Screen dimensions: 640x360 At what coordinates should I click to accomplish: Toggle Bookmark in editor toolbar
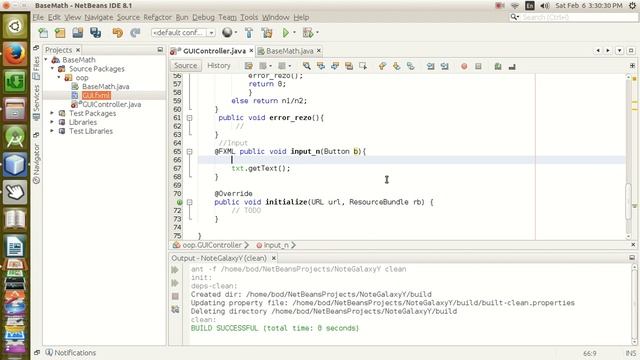pyautogui.click(x=411, y=66)
